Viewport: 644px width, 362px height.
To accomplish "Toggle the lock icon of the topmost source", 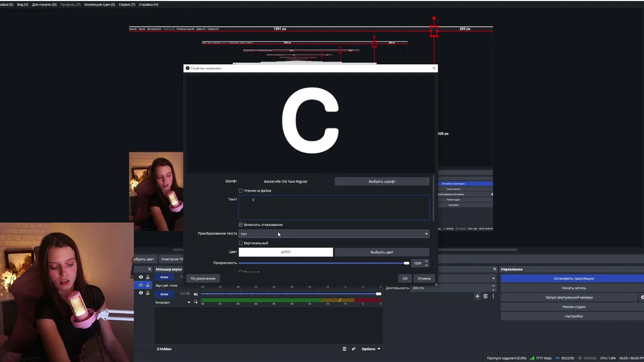I will click(x=147, y=277).
